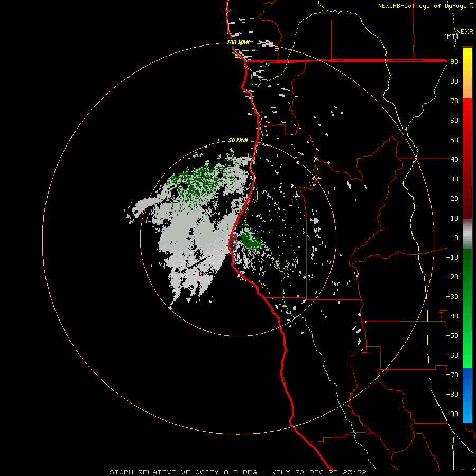This screenshot has width=476, height=476.
Task: Click the blue segment of the color bar
Action: pyautogui.click(x=467, y=395)
